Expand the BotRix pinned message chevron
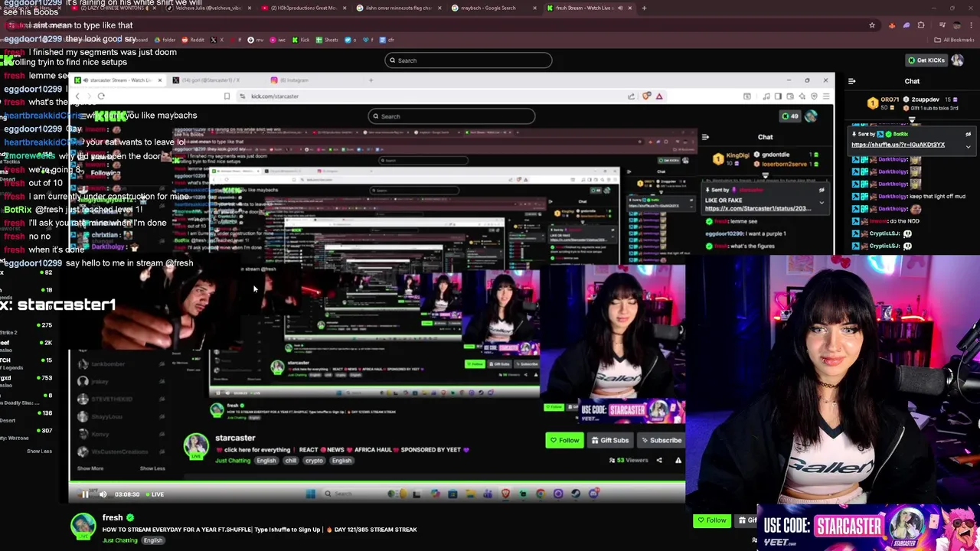Screen dimensions: 980x551 (968, 146)
